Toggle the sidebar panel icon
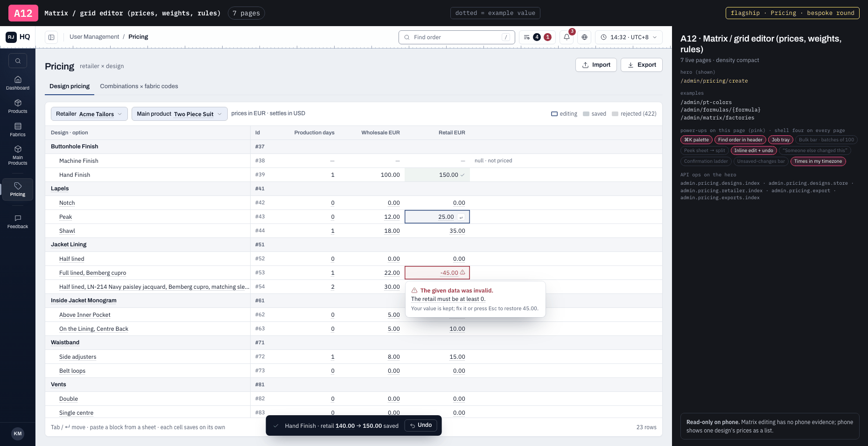Screen dimensions: 868x446 51,37
